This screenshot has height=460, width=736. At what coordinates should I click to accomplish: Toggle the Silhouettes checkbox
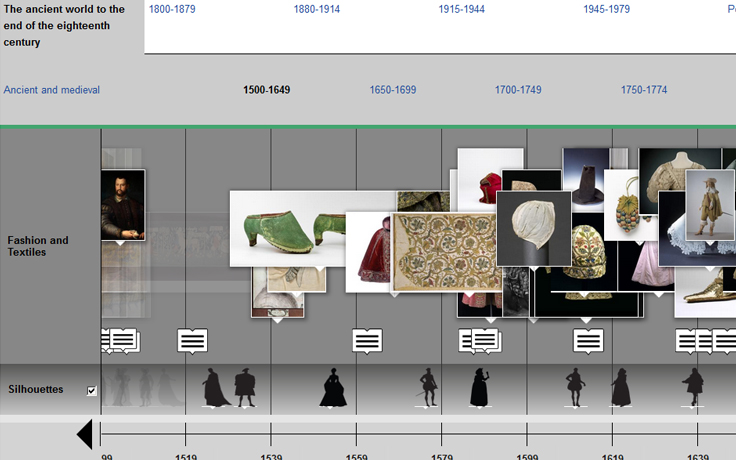pos(92,391)
